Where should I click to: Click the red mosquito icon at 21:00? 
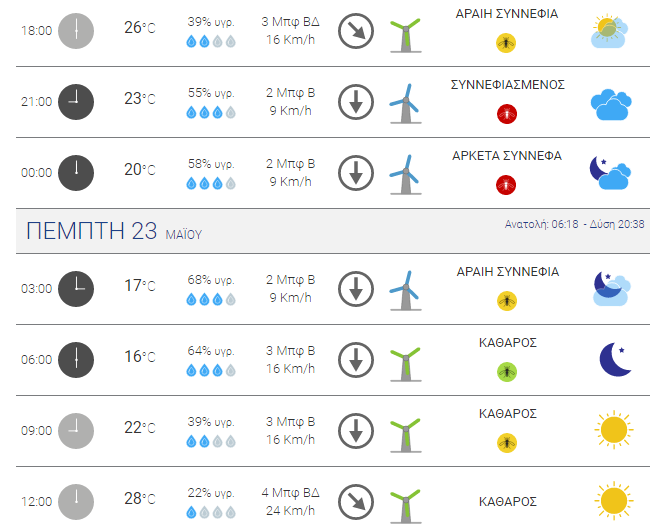(x=507, y=114)
